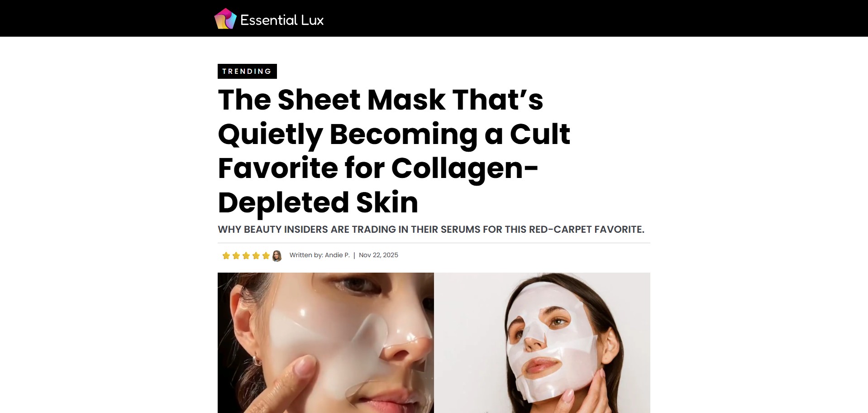
Task: Select the third gold rating star
Action: 246,256
